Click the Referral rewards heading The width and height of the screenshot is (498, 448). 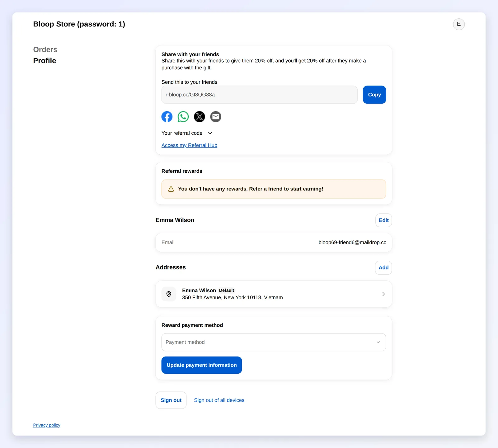pos(182,171)
